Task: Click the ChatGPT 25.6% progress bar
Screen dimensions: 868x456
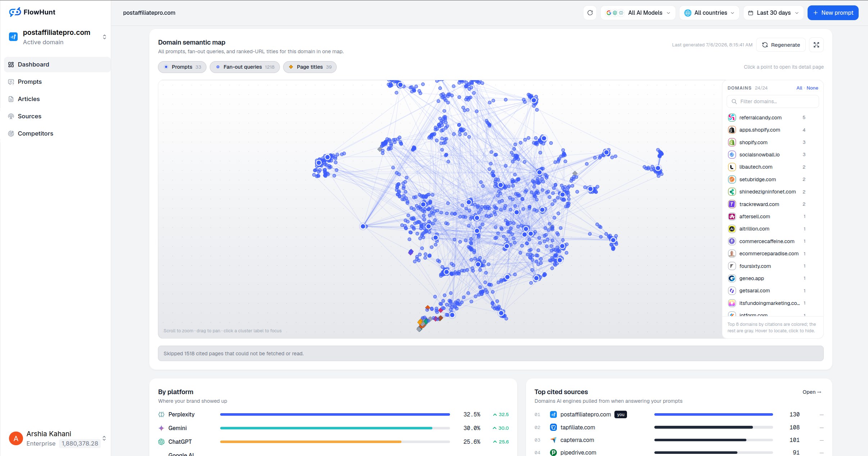Action: click(335, 442)
